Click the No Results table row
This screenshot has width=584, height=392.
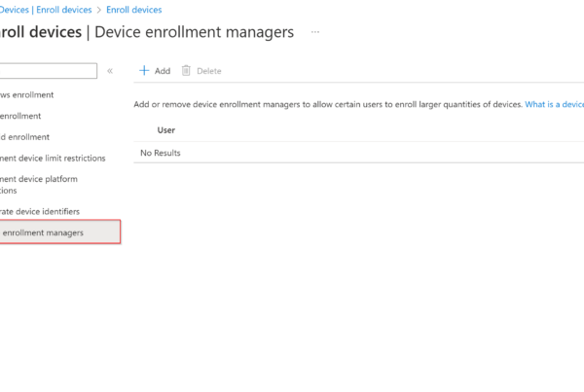[x=161, y=153]
